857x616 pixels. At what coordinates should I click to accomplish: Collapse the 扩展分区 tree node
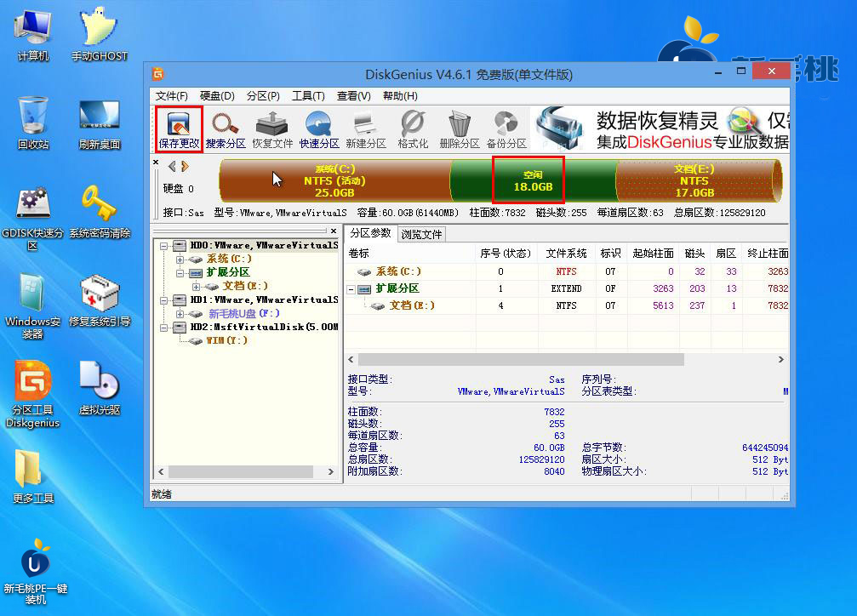pyautogui.click(x=180, y=273)
